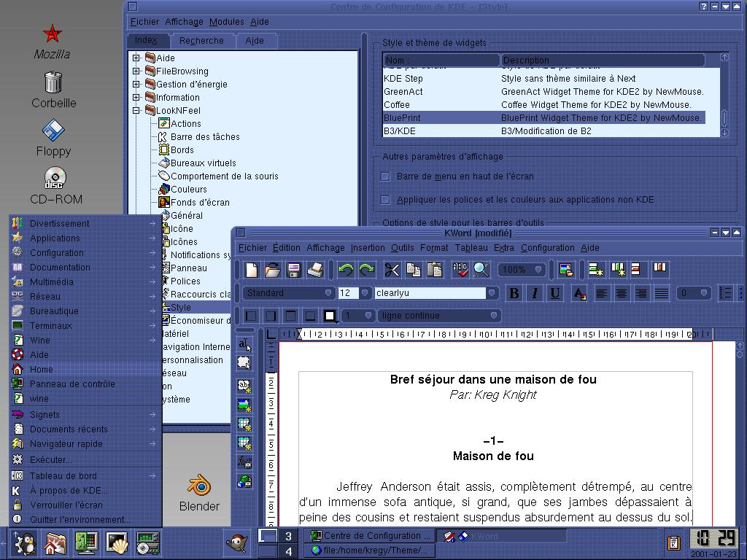Undo the last KWord edit
Viewport: 747px width, 560px height.
tap(346, 270)
